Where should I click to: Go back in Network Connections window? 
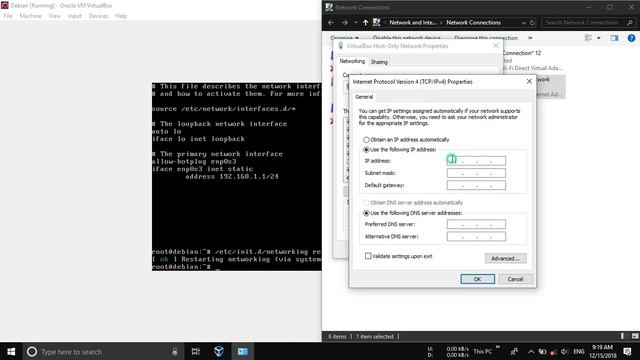tap(331, 22)
